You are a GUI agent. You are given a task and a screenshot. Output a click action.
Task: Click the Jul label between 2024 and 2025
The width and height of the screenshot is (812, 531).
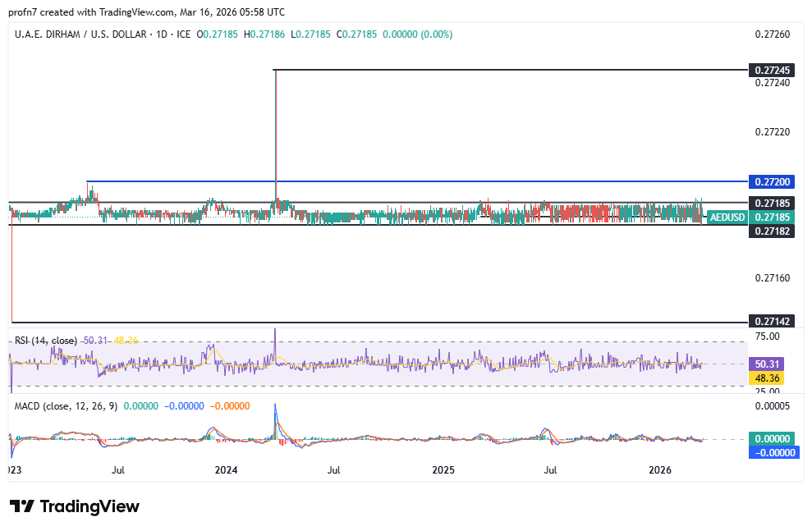334,470
